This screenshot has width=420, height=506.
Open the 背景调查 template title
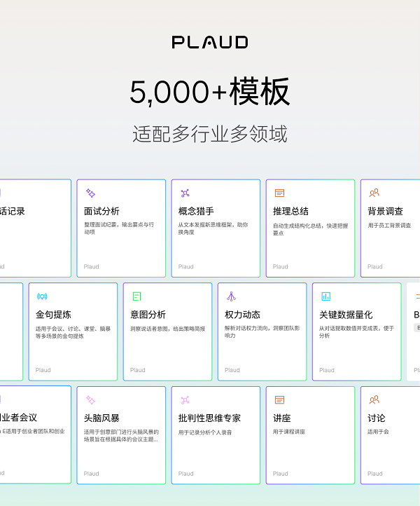click(x=385, y=212)
